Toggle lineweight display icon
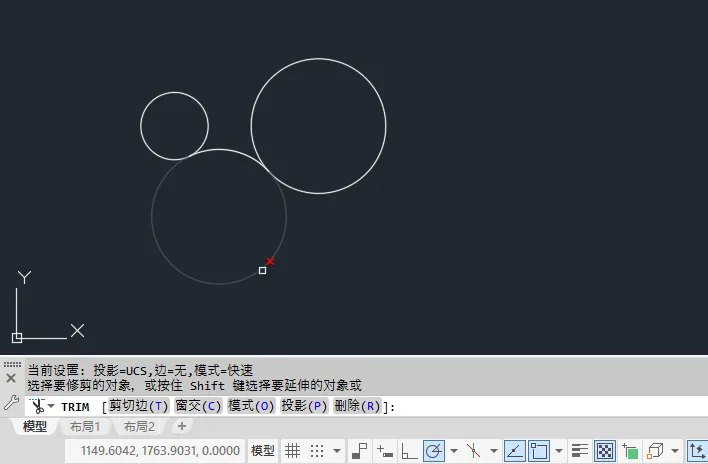Image resolution: width=708 pixels, height=464 pixels. [x=579, y=450]
